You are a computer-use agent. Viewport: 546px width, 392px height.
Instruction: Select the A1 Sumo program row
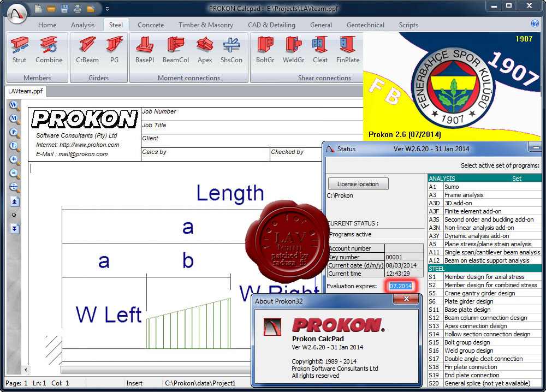click(484, 187)
